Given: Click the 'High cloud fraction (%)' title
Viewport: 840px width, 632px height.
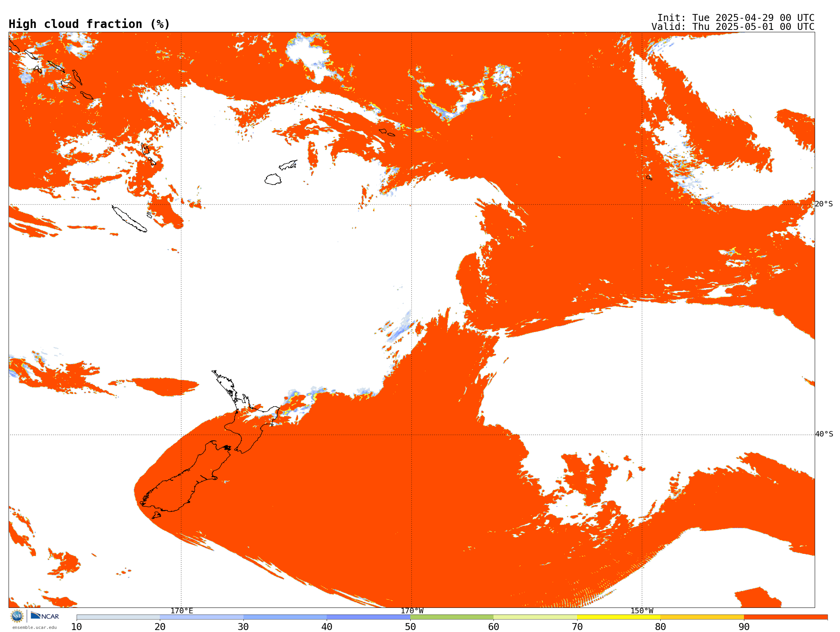Looking at the screenshot, I should click(x=89, y=24).
